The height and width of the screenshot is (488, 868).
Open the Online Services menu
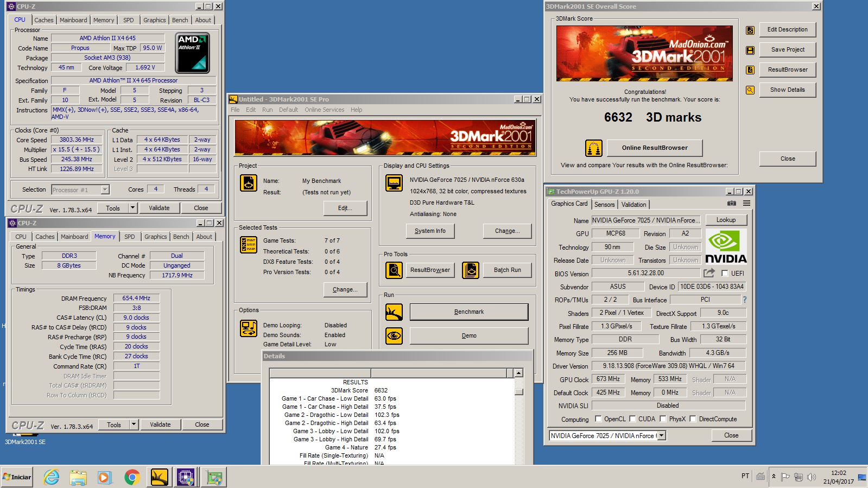(324, 110)
